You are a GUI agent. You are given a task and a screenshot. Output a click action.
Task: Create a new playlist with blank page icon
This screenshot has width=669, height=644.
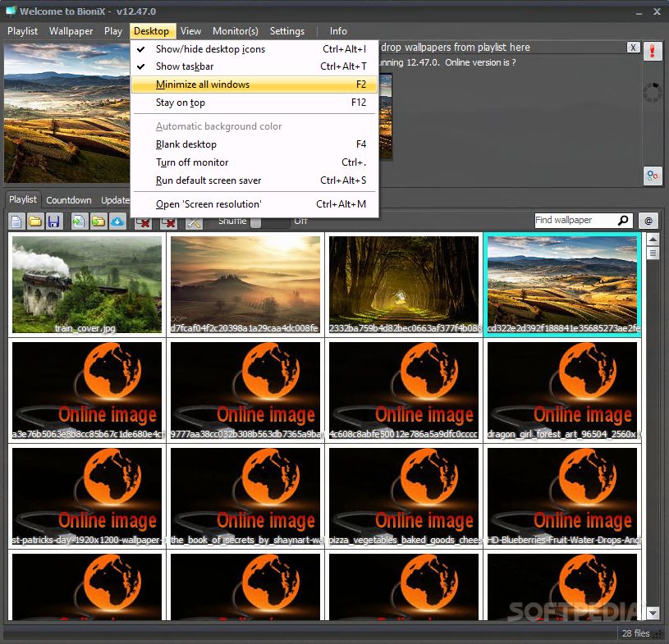coord(16,222)
